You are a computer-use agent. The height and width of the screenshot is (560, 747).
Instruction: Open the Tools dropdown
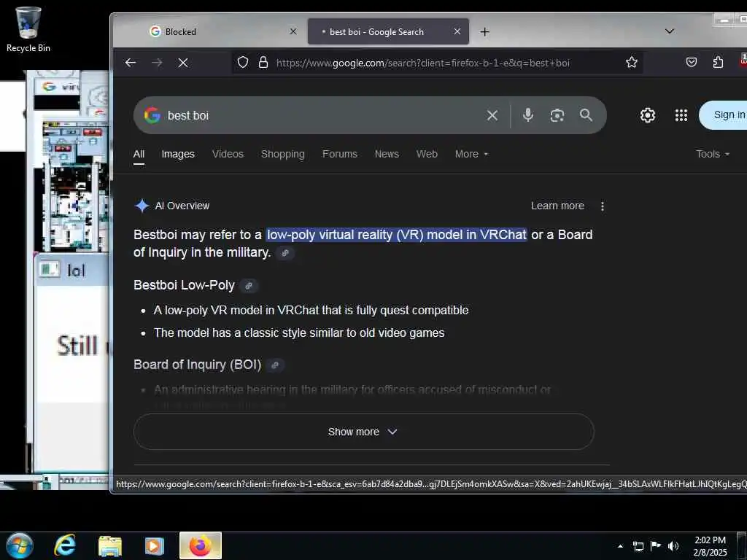(x=712, y=154)
